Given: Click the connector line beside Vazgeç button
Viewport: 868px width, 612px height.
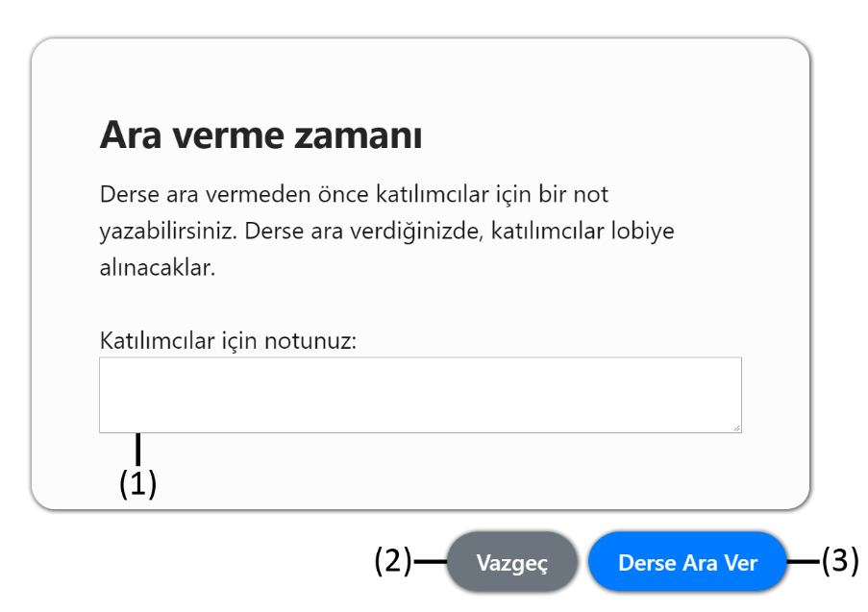Looking at the screenshot, I should click(430, 561).
